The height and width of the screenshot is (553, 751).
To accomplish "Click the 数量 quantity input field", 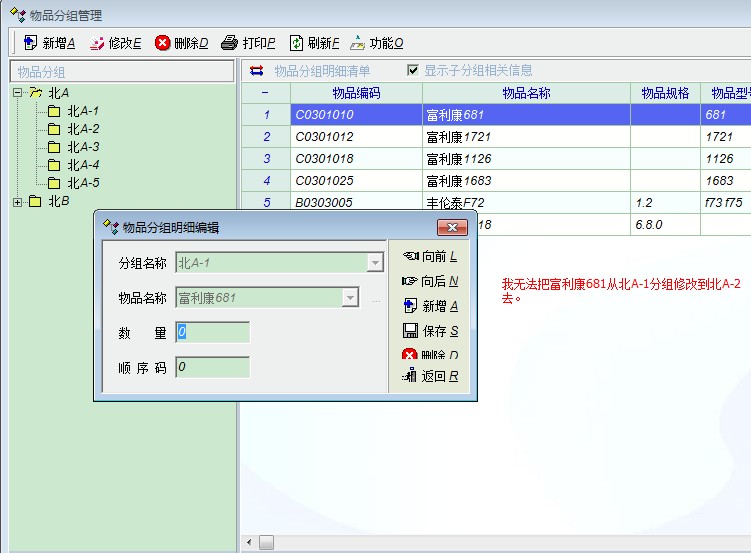I will (x=212, y=332).
